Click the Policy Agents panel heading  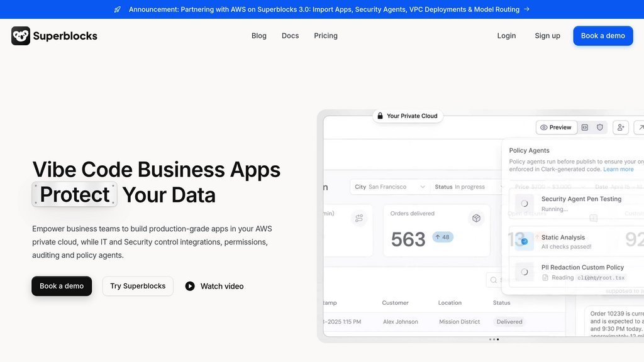pos(529,151)
